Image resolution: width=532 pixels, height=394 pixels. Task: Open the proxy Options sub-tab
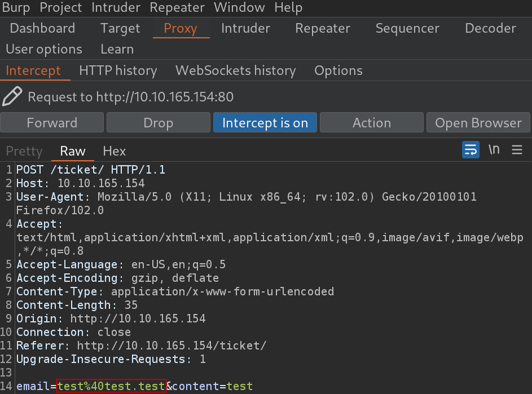pyautogui.click(x=338, y=70)
